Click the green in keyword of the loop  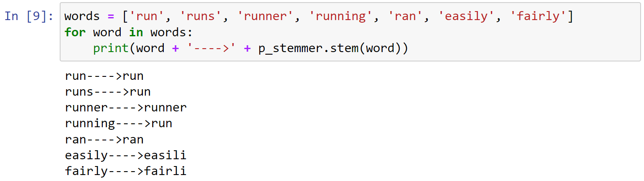[x=136, y=32]
